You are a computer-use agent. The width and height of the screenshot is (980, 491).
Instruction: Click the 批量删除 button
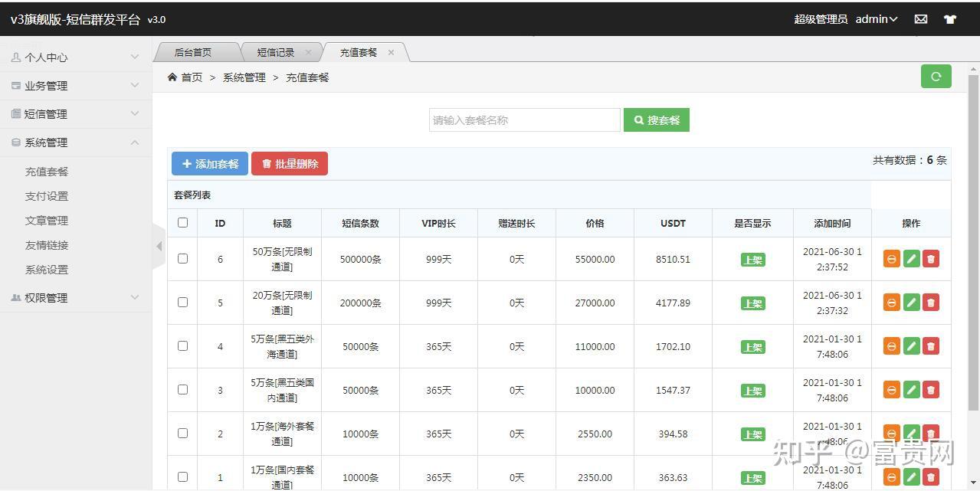coord(290,163)
